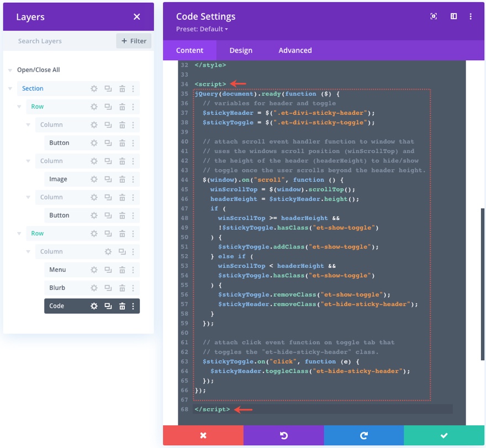Duplicate the Blurb layer
486x448 pixels.
pos(108,288)
